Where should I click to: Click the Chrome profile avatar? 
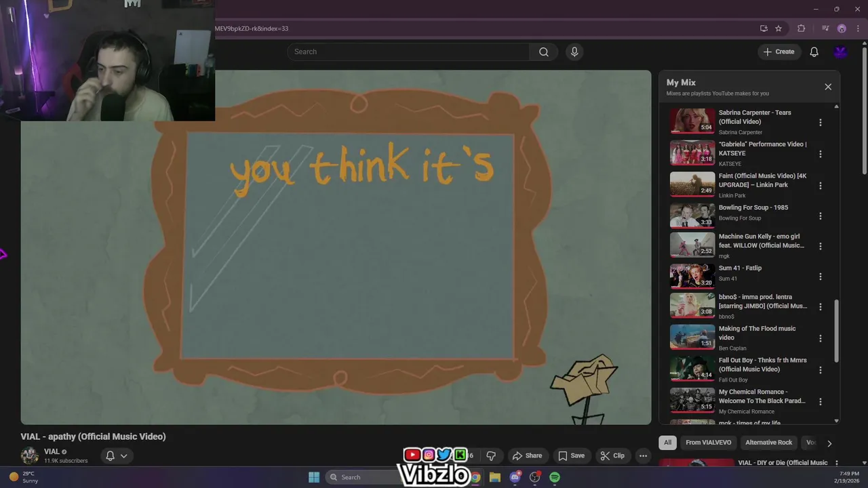coord(842,28)
